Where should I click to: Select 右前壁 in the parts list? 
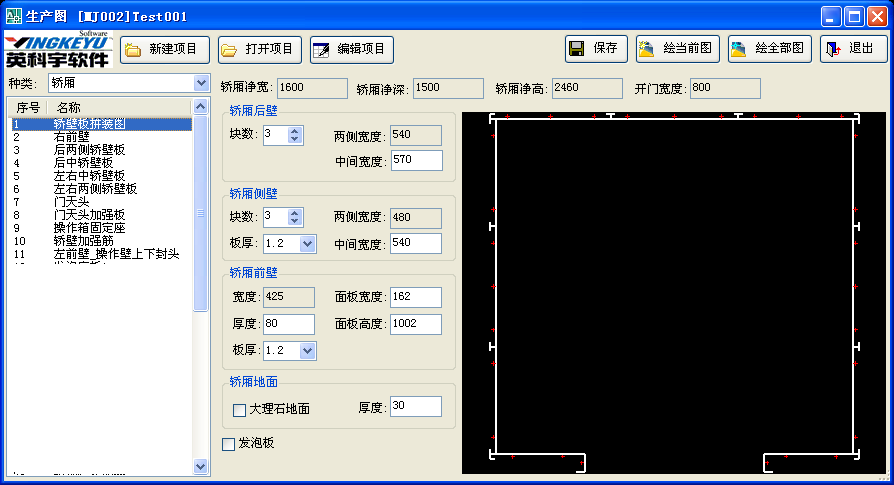pyautogui.click(x=72, y=137)
